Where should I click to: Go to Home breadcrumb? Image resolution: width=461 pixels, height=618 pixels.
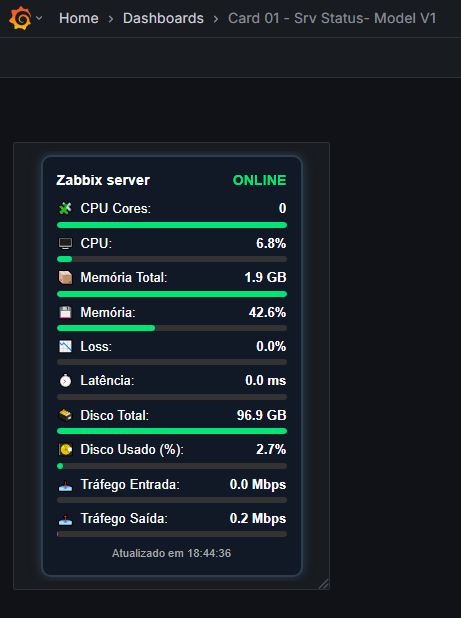(x=79, y=18)
